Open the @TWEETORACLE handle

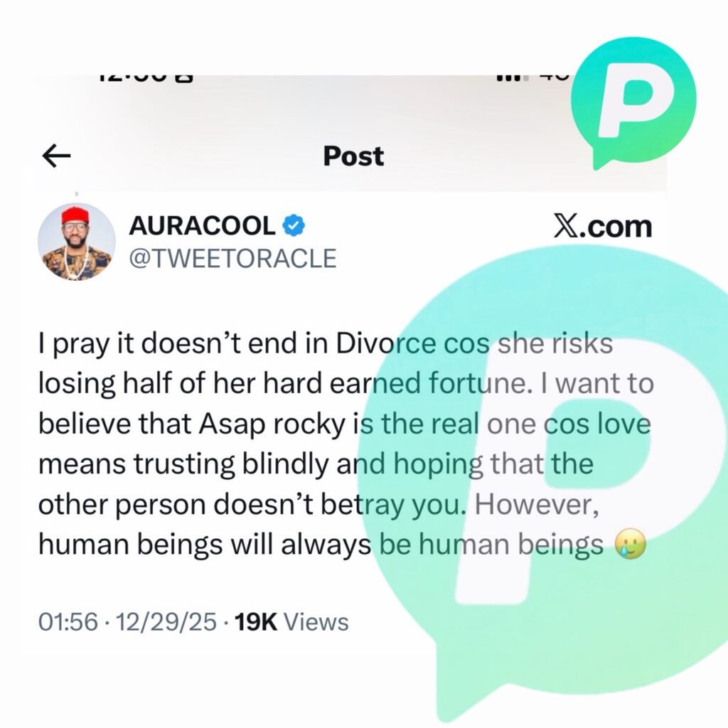232,259
